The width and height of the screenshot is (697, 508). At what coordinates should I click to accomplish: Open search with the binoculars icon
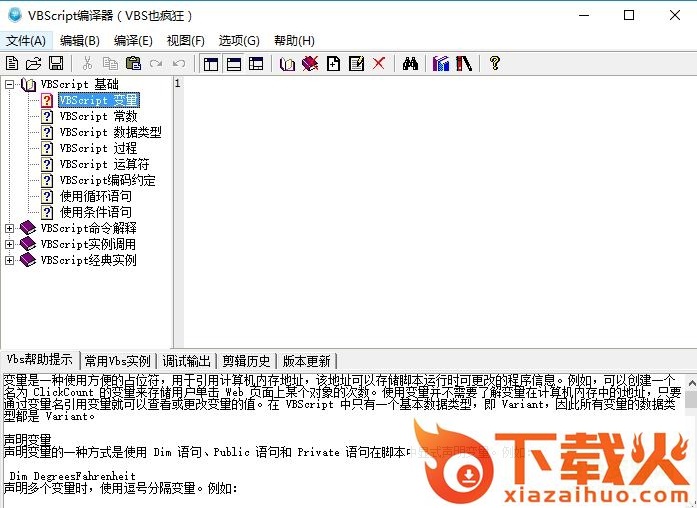410,64
